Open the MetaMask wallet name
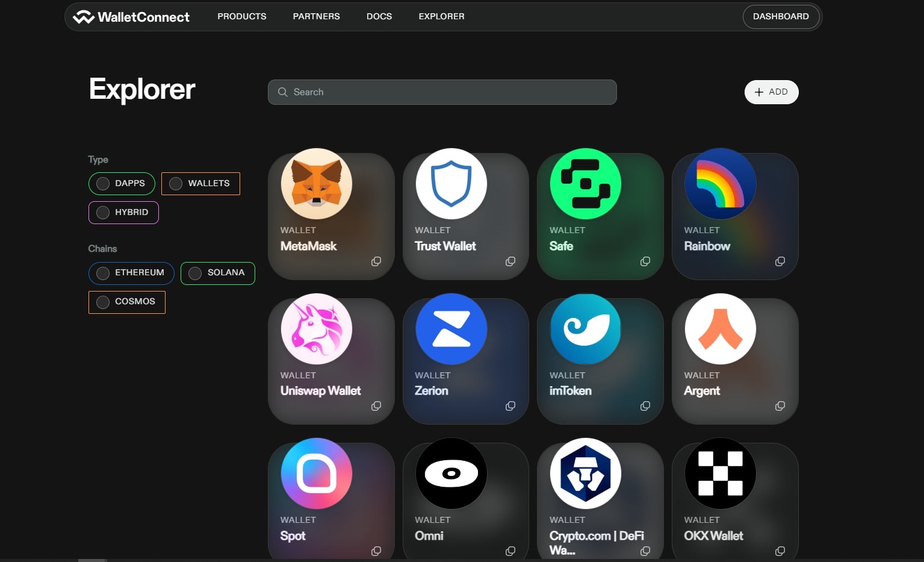Image resolution: width=924 pixels, height=562 pixels. pyautogui.click(x=308, y=246)
